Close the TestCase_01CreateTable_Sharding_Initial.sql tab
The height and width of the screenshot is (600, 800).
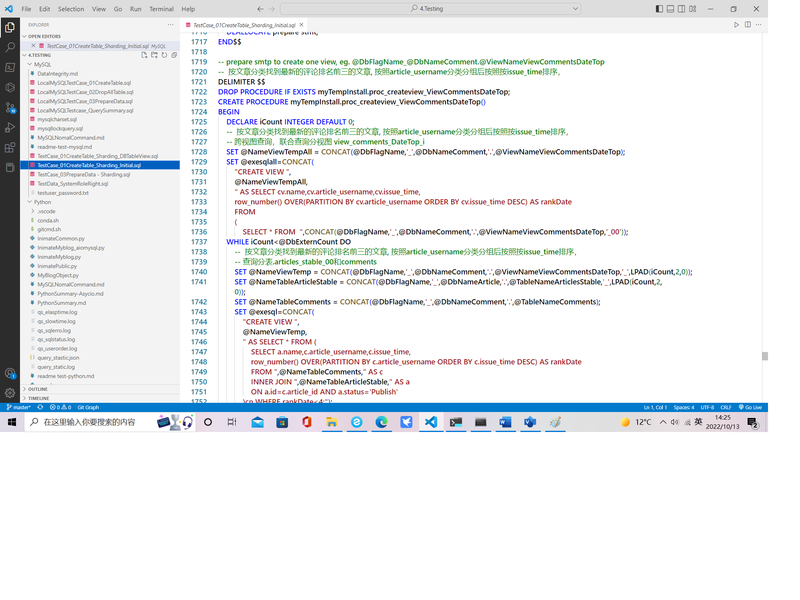point(302,24)
